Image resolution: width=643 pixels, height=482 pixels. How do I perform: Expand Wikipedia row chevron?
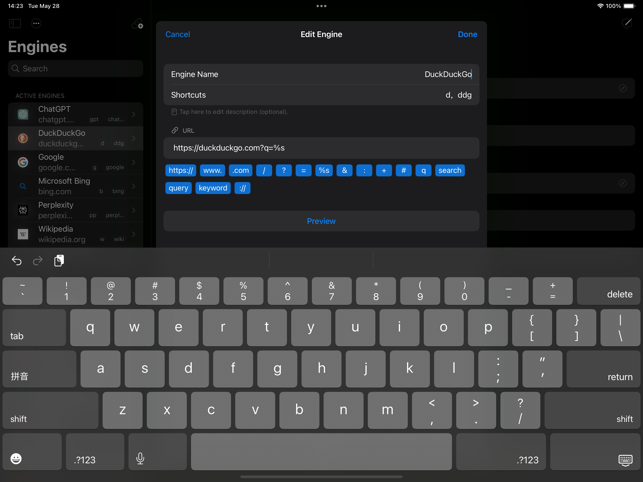(134, 234)
